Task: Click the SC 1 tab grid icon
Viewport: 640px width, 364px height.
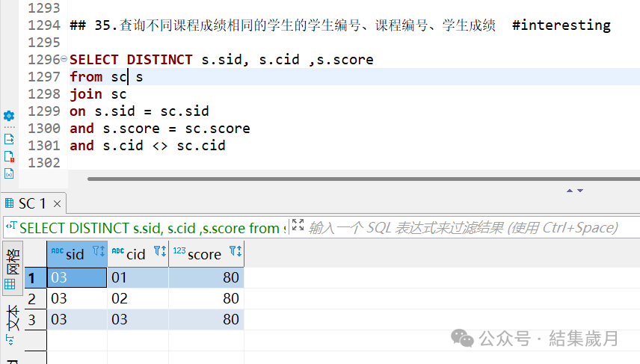Action: point(9,203)
